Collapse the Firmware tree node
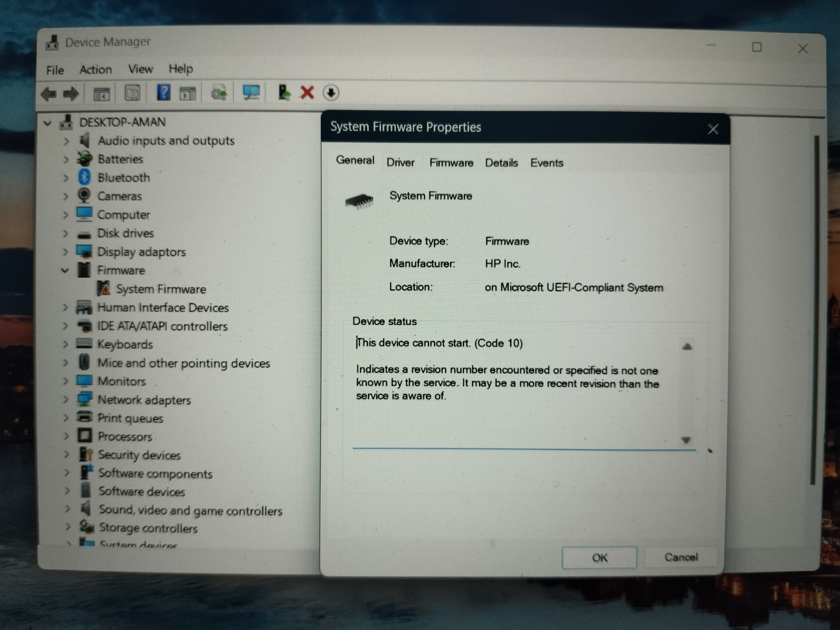Screen dimensions: 840x630 pyautogui.click(x=65, y=270)
